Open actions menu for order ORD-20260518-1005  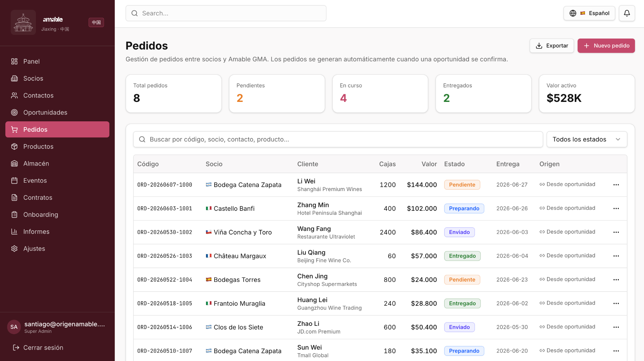coord(616,303)
